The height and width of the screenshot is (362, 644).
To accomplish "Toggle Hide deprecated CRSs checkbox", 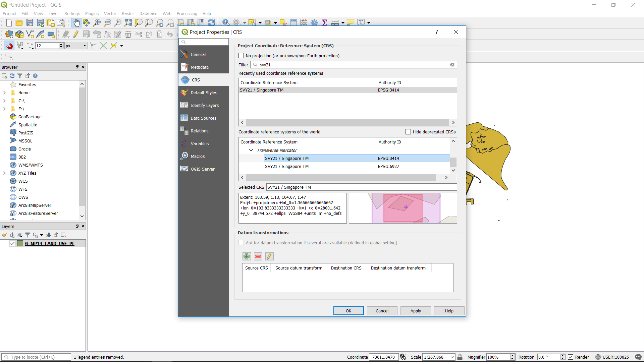I will [x=408, y=132].
